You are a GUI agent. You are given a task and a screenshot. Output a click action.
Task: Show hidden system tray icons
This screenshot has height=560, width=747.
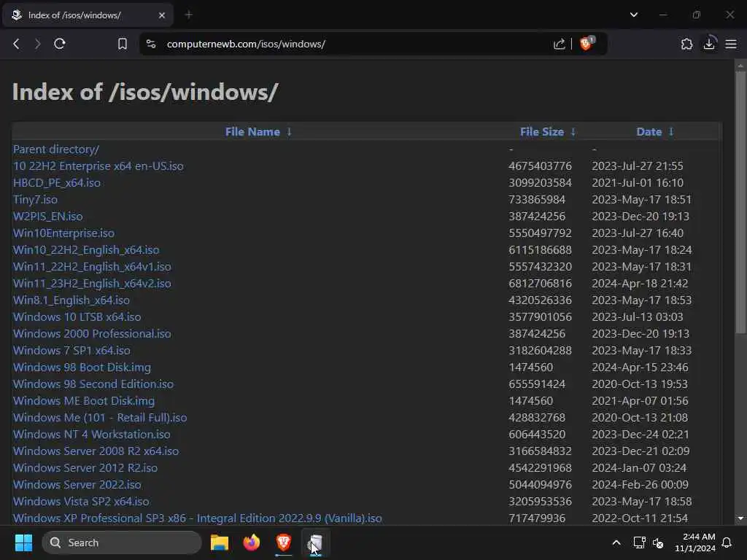tap(616, 542)
